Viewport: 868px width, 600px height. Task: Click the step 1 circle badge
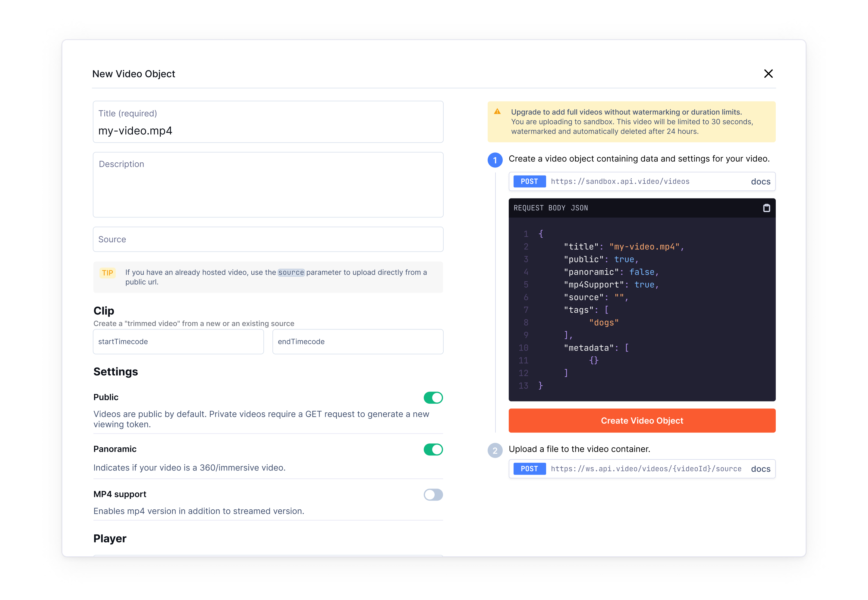[495, 160]
